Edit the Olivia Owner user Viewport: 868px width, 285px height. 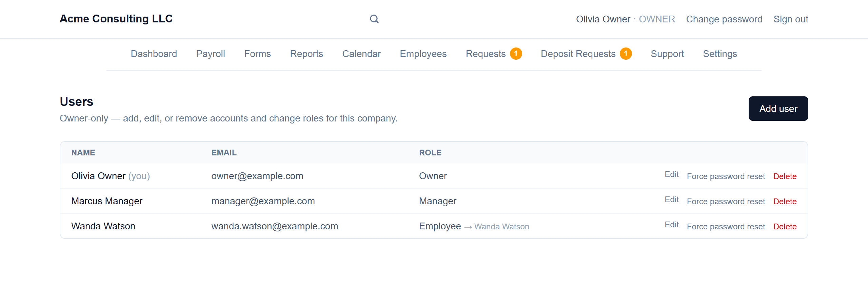tap(672, 174)
